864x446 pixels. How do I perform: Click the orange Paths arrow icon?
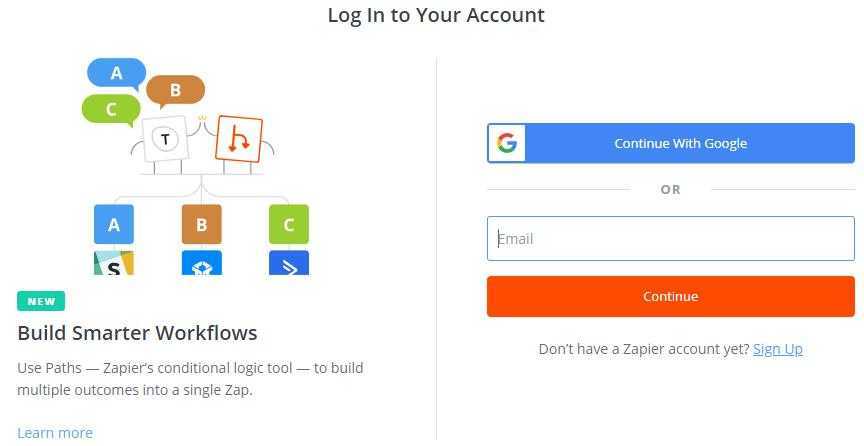click(239, 138)
